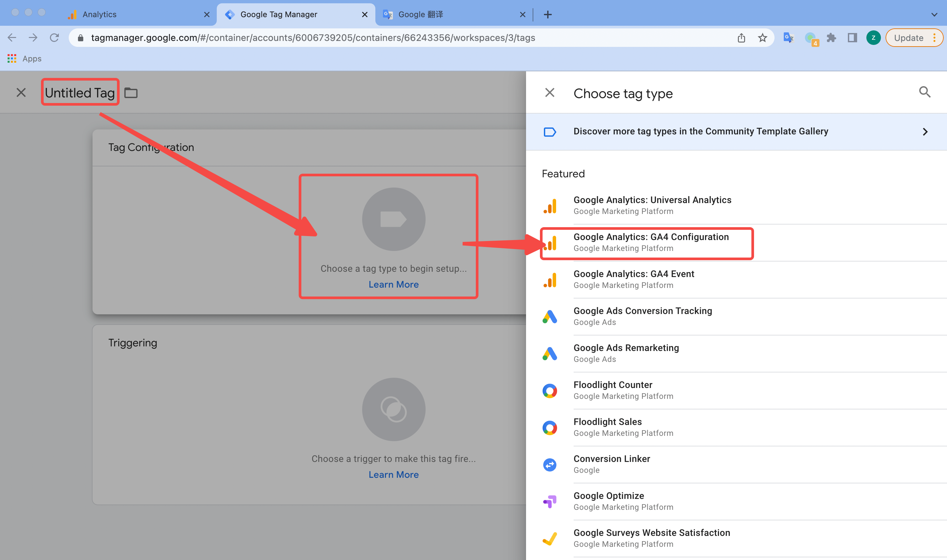Open the green Z profile avatar
This screenshot has height=560, width=947.
pos(873,38)
